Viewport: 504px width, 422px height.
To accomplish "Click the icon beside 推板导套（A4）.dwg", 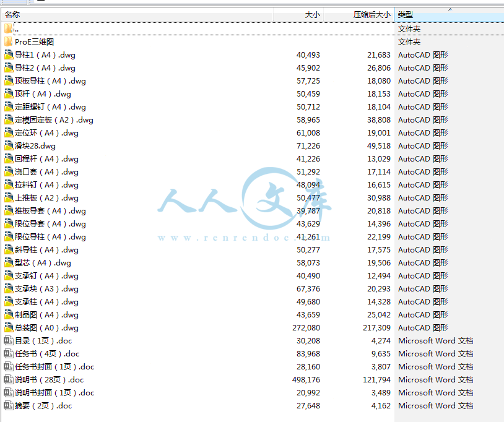I will (9, 211).
